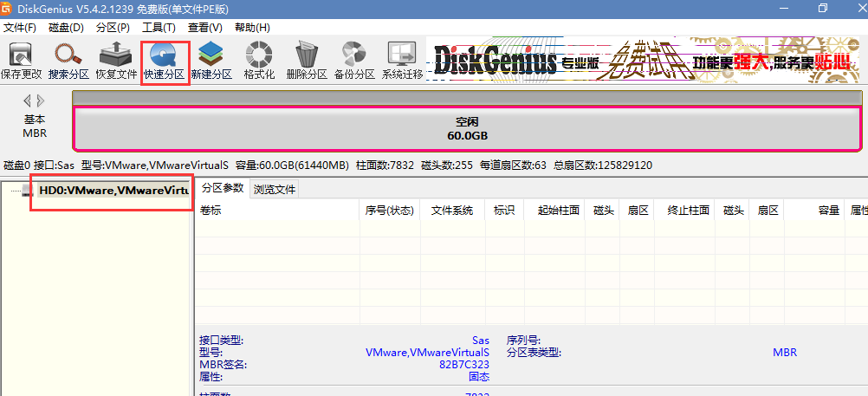868x396 pixels.
Task: Select HD0:VMware disk in tree
Action: [x=114, y=190]
